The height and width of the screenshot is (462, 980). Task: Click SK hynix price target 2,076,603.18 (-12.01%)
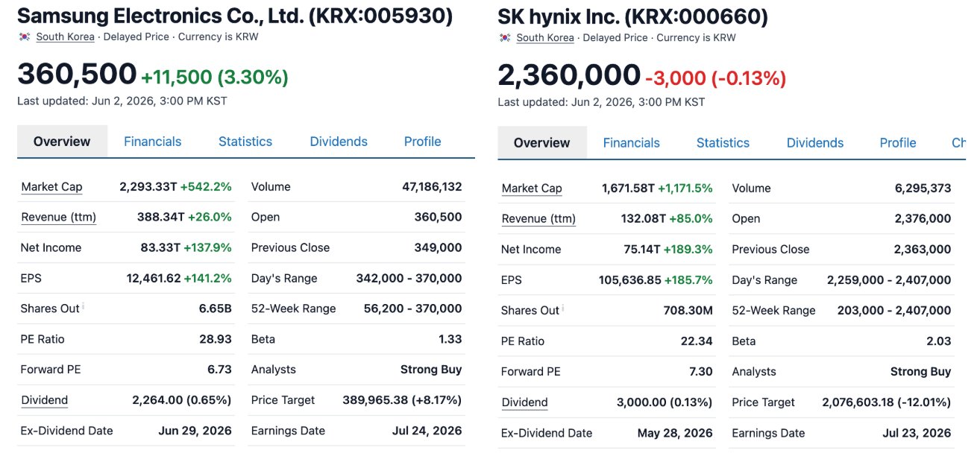point(887,402)
